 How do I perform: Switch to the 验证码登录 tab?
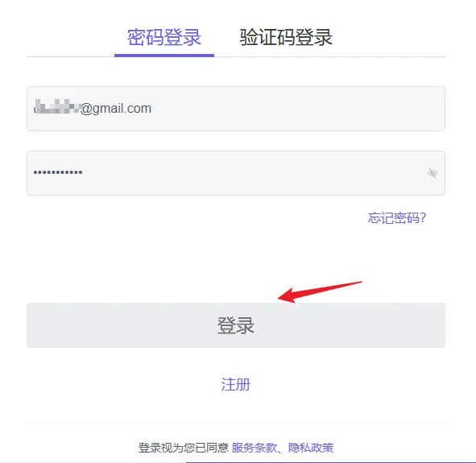point(286,37)
